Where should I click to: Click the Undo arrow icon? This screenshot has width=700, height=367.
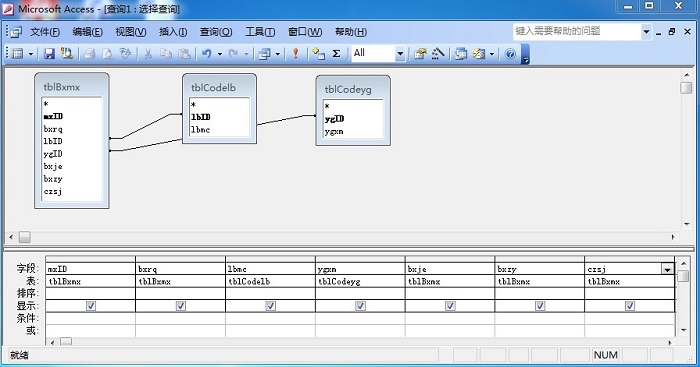coord(206,54)
